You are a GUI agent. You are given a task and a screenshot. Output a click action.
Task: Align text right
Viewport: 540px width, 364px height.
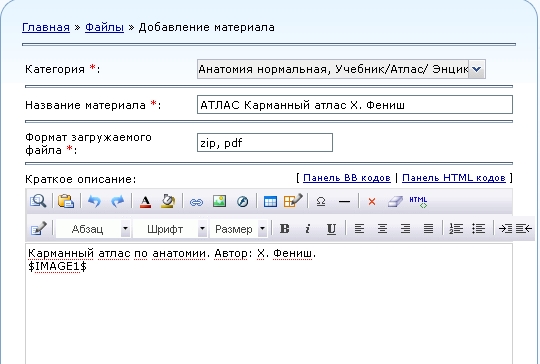coord(405,229)
